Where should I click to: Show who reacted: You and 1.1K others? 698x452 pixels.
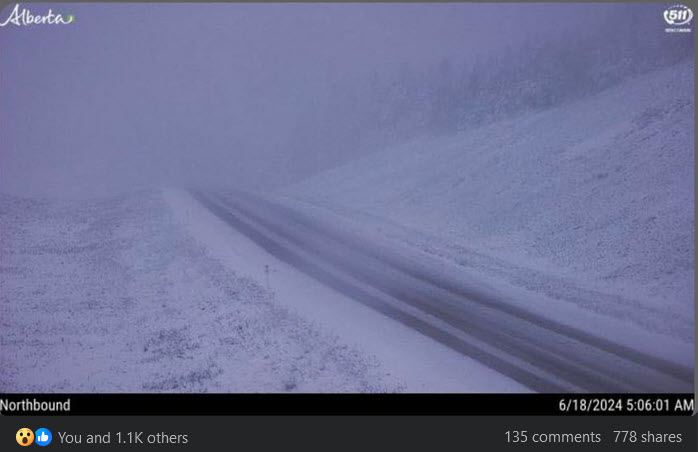(123, 437)
